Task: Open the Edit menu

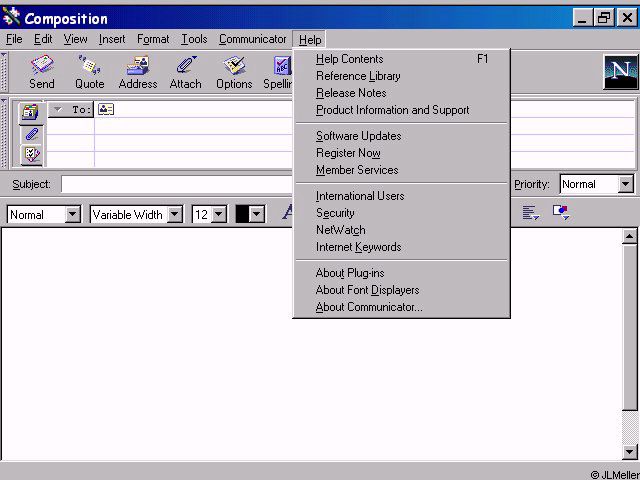Action: tap(43, 39)
